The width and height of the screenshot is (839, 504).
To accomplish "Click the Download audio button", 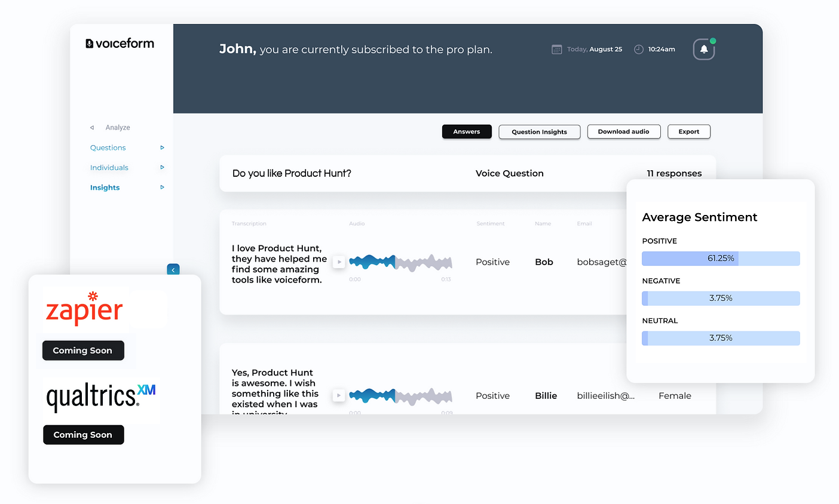I will 624,131.
